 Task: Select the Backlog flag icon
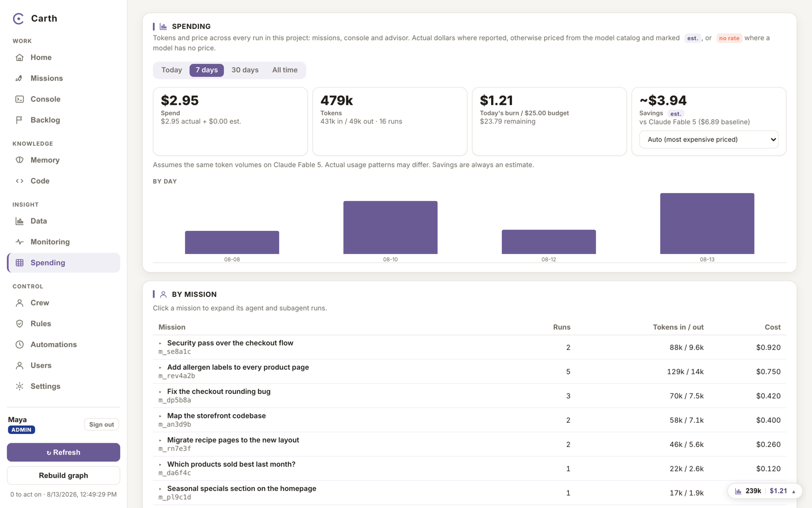[x=19, y=120]
